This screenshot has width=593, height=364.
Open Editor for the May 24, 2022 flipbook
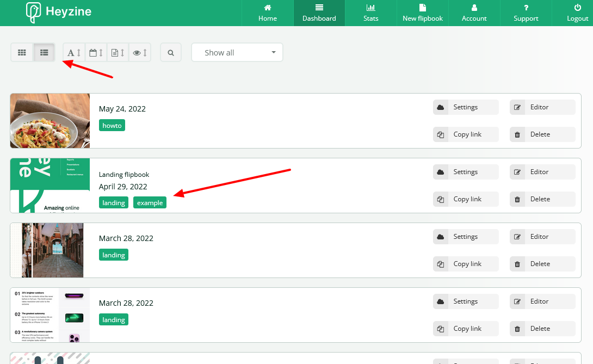(x=543, y=107)
